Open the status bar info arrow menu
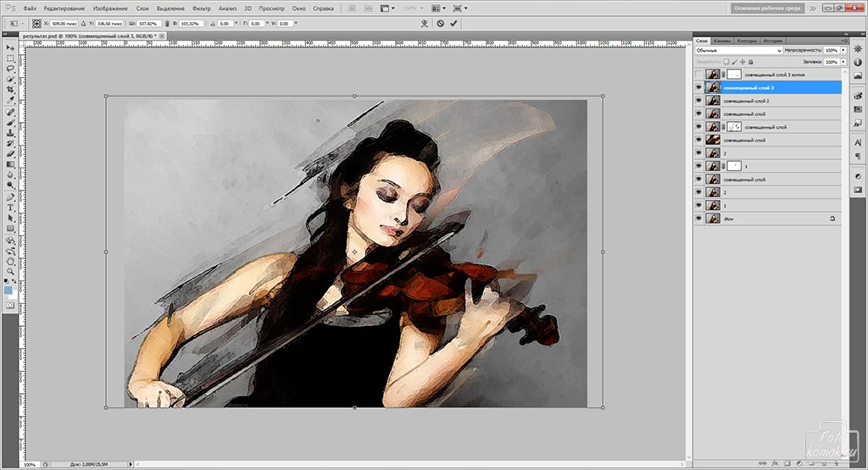Image resolution: width=868 pixels, height=470 pixels. 131,464
